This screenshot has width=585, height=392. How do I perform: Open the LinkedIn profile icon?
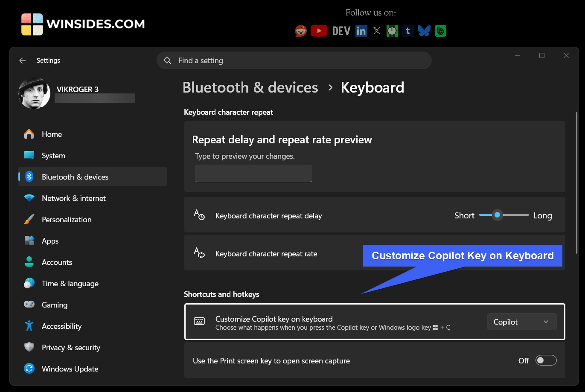[361, 30]
